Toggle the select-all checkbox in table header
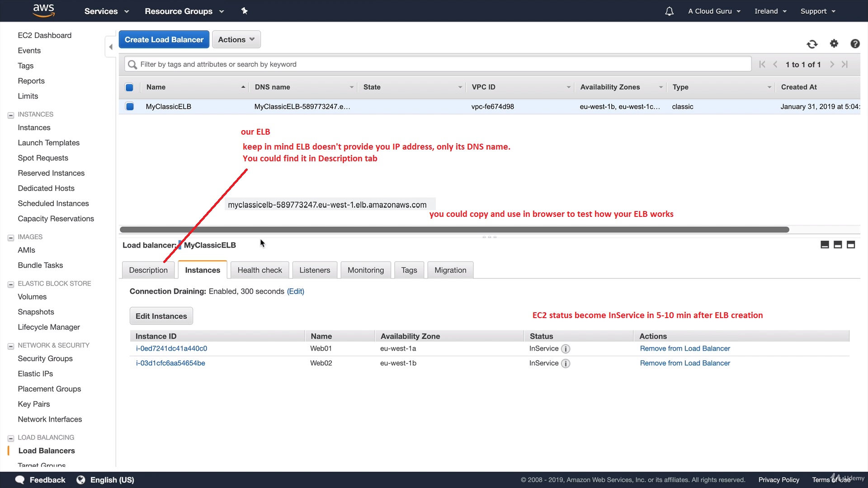868x488 pixels. [x=129, y=87]
